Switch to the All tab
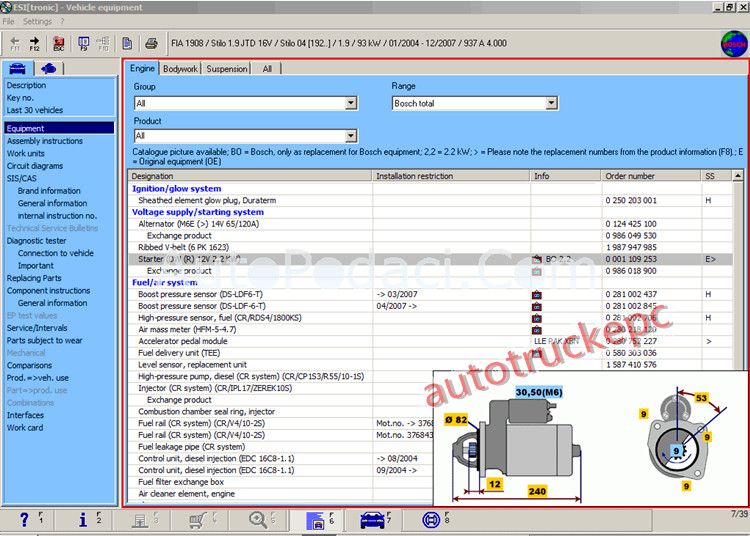Image resolution: width=750 pixels, height=536 pixels. (267, 69)
